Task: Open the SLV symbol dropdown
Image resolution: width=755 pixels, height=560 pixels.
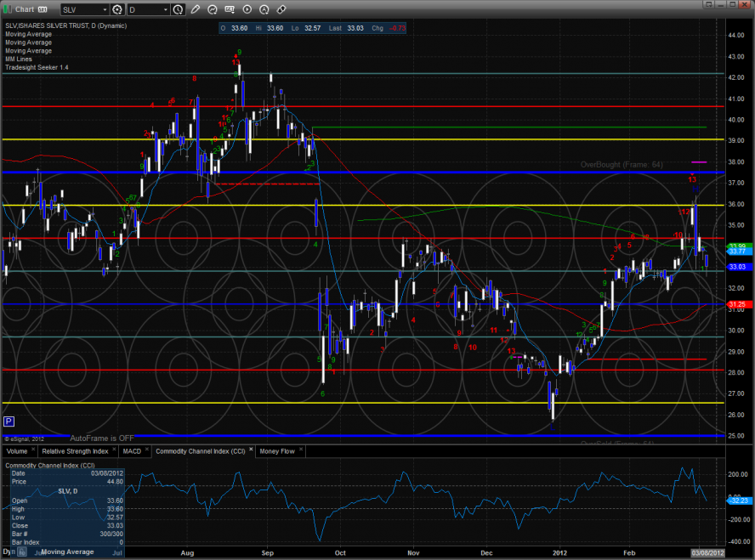Action: [x=105, y=10]
